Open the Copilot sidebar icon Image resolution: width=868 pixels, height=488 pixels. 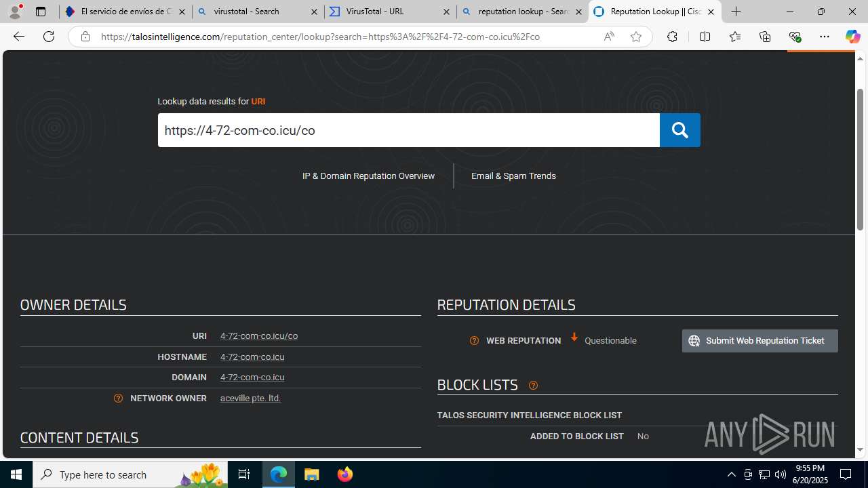click(x=852, y=37)
